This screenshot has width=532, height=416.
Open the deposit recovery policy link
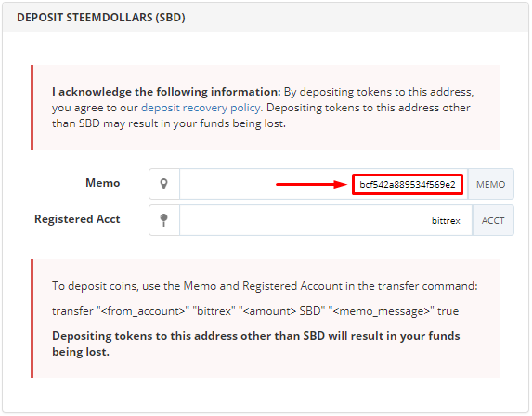click(x=201, y=108)
